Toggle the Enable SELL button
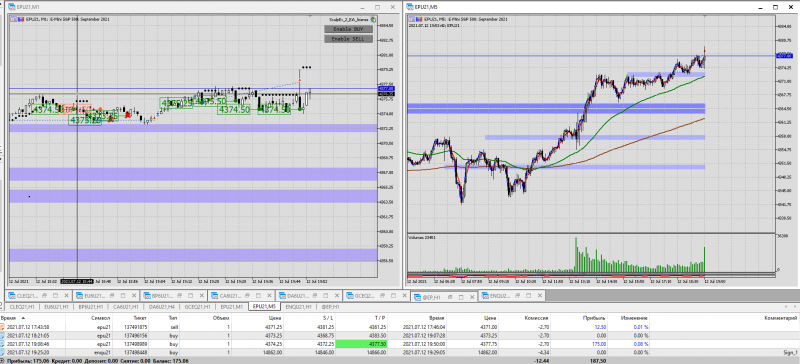Viewport: 800px width, 364px height. pyautogui.click(x=348, y=39)
